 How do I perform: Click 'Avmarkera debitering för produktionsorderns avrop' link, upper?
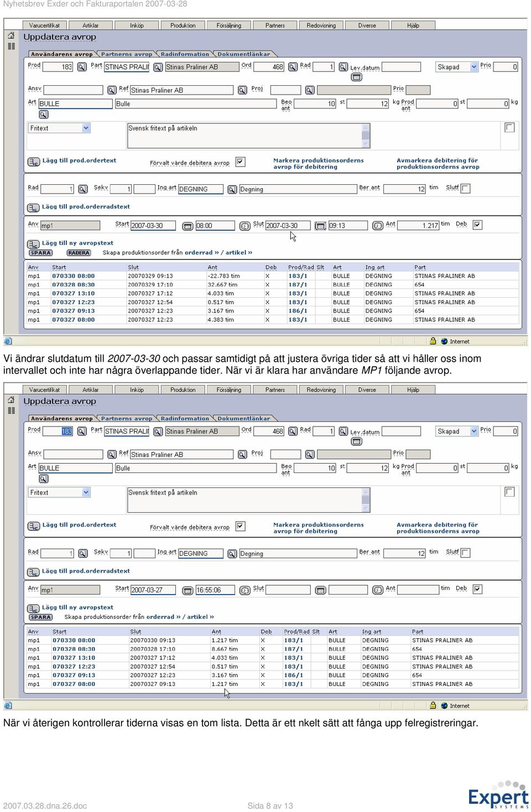coord(438,164)
